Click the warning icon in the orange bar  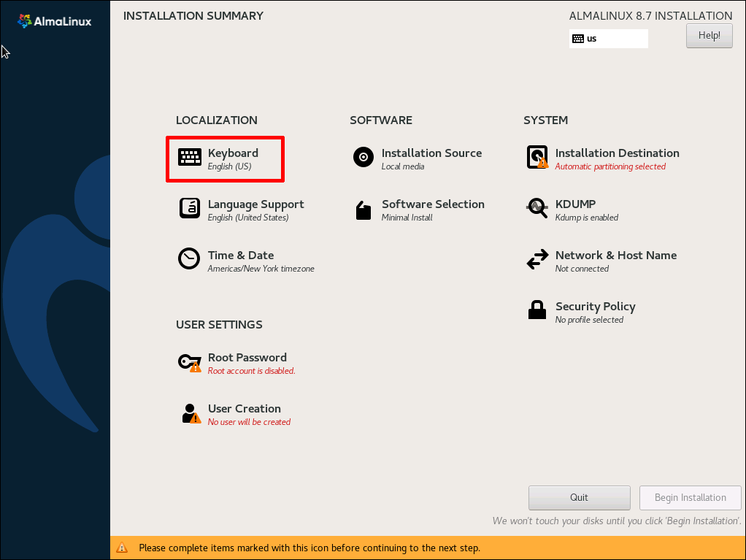(122, 548)
